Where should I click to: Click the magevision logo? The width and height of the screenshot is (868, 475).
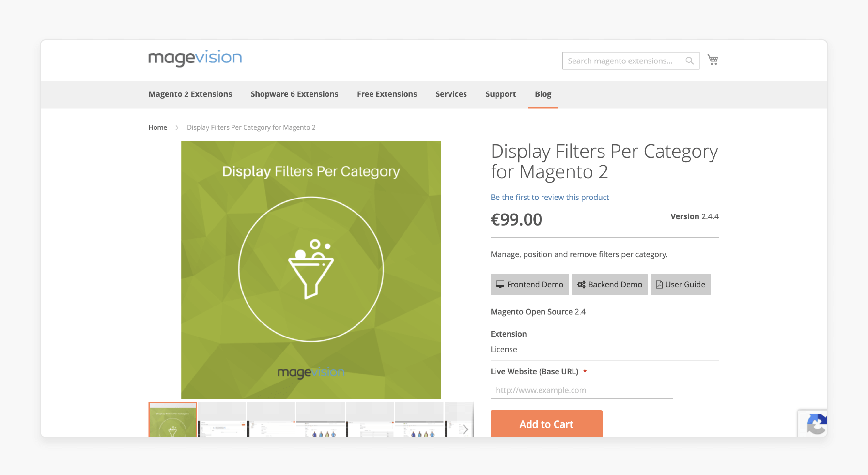[x=195, y=58]
